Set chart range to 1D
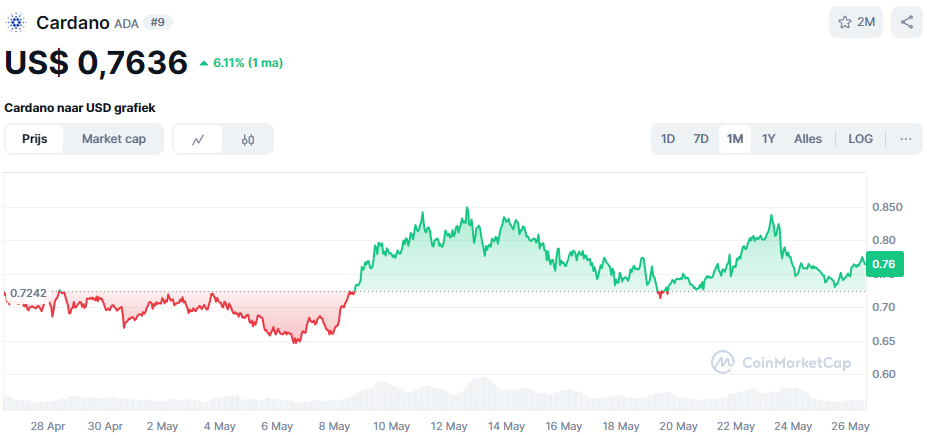The width and height of the screenshot is (927, 435). (668, 139)
